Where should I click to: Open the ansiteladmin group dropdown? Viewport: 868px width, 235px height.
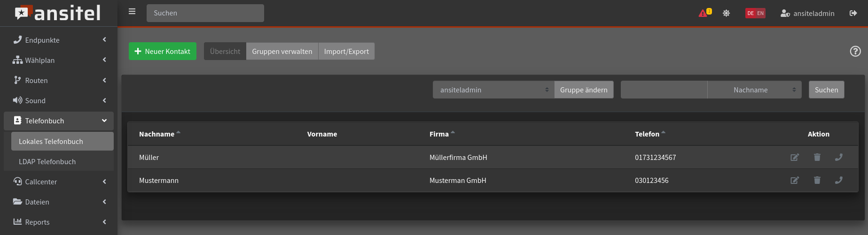click(x=493, y=90)
